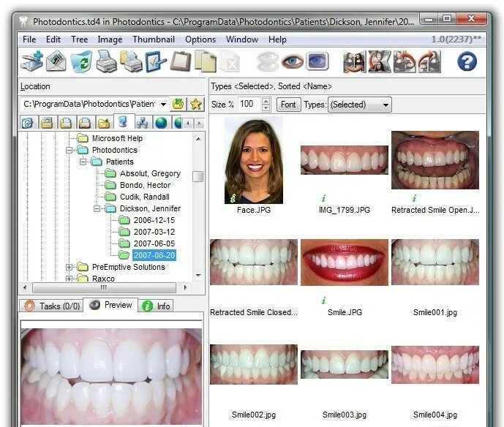Click the favorites star button
The height and width of the screenshot is (427, 504).
point(196,104)
